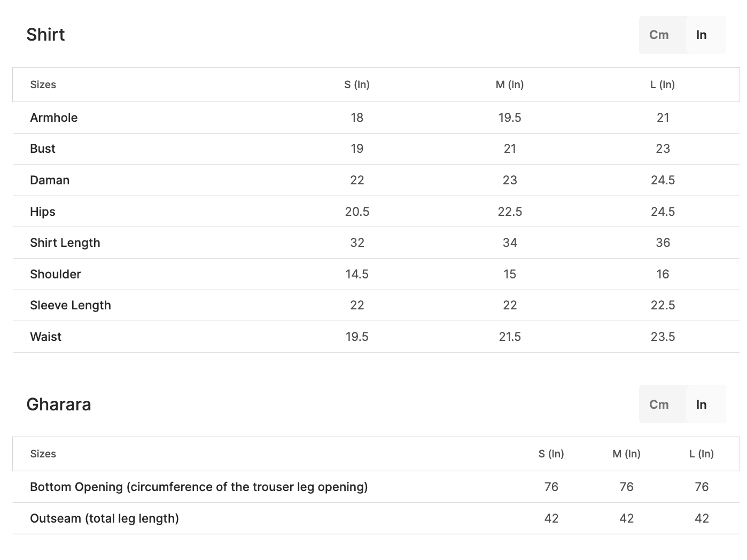Click the L (In) column header in Gharara table
The width and height of the screenshot is (747, 560).
(x=702, y=454)
